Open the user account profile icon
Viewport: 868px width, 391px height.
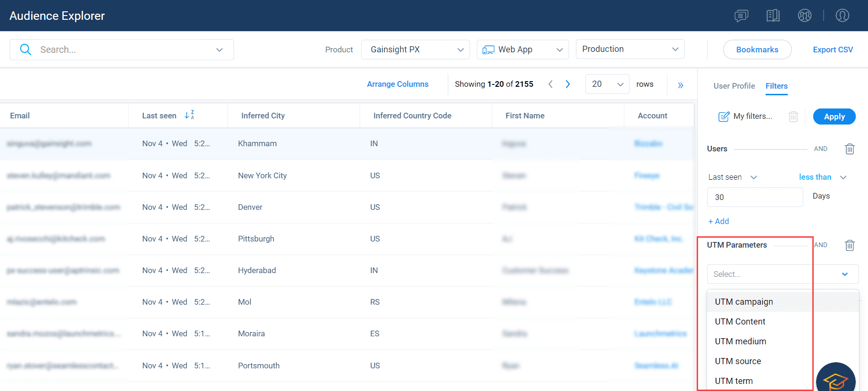pos(842,16)
